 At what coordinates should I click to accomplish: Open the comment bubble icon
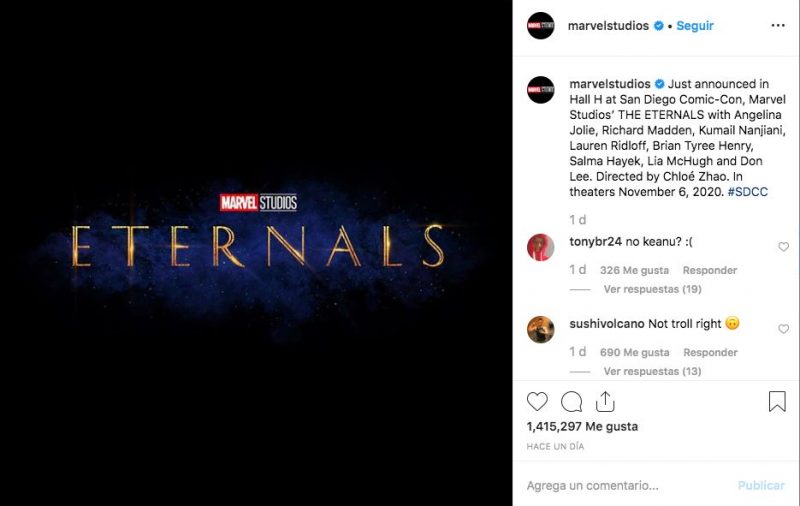571,401
